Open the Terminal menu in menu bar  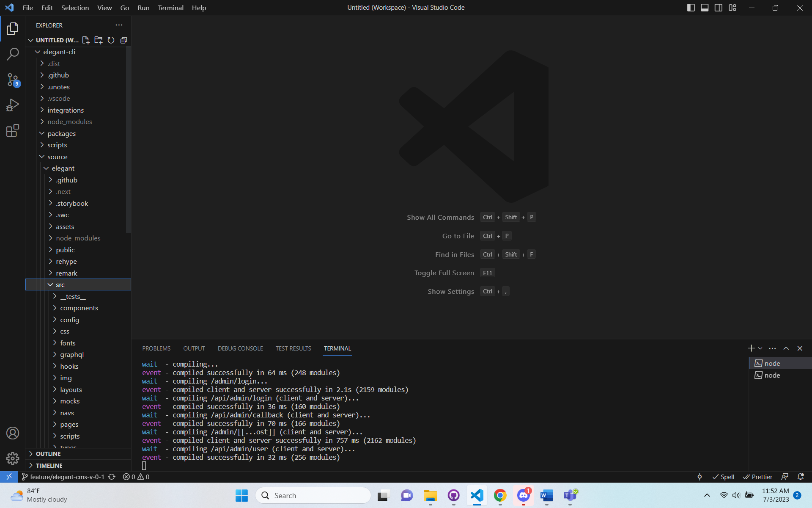click(x=170, y=8)
